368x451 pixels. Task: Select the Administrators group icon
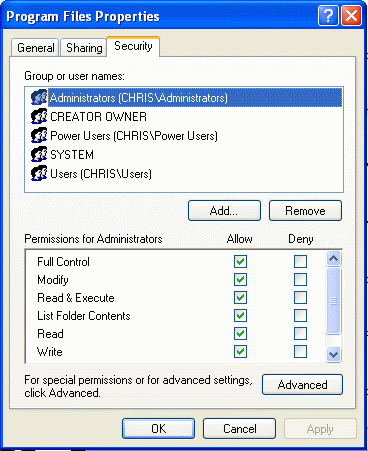[x=39, y=97]
